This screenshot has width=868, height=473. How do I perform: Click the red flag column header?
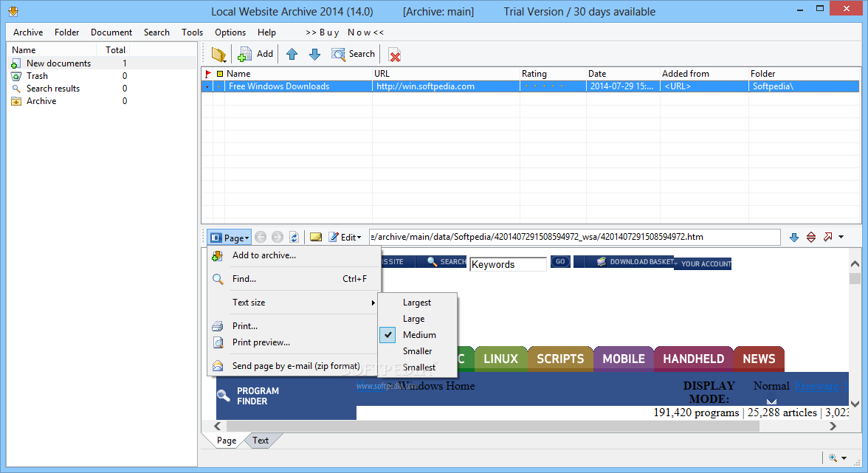pos(208,74)
